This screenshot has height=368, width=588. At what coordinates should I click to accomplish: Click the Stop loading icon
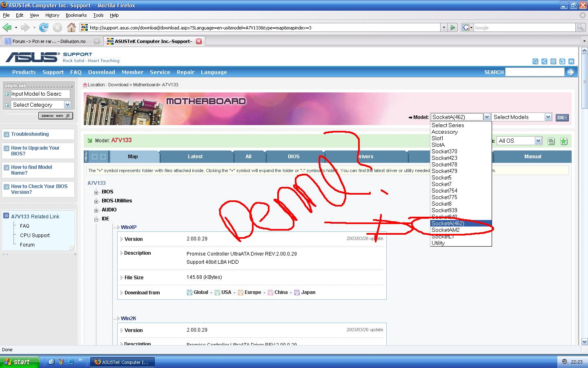pos(58,27)
